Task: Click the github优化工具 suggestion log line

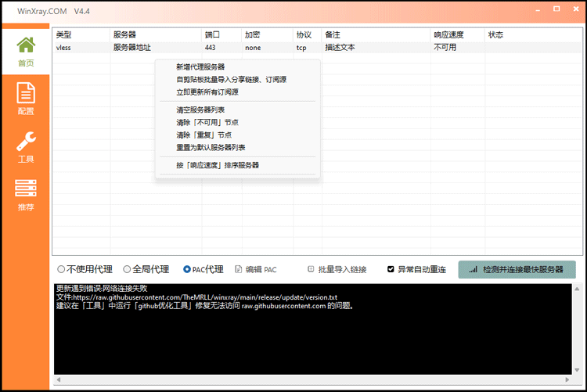Action: [x=205, y=306]
